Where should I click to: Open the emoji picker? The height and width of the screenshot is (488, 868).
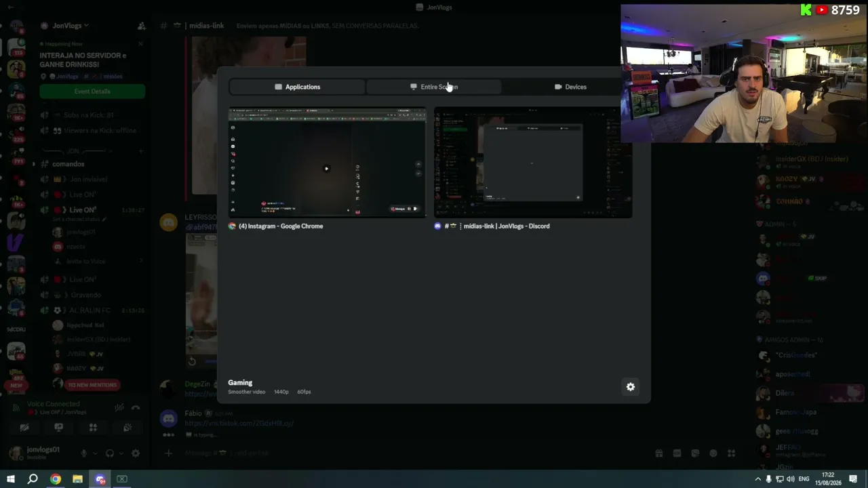[x=713, y=453]
